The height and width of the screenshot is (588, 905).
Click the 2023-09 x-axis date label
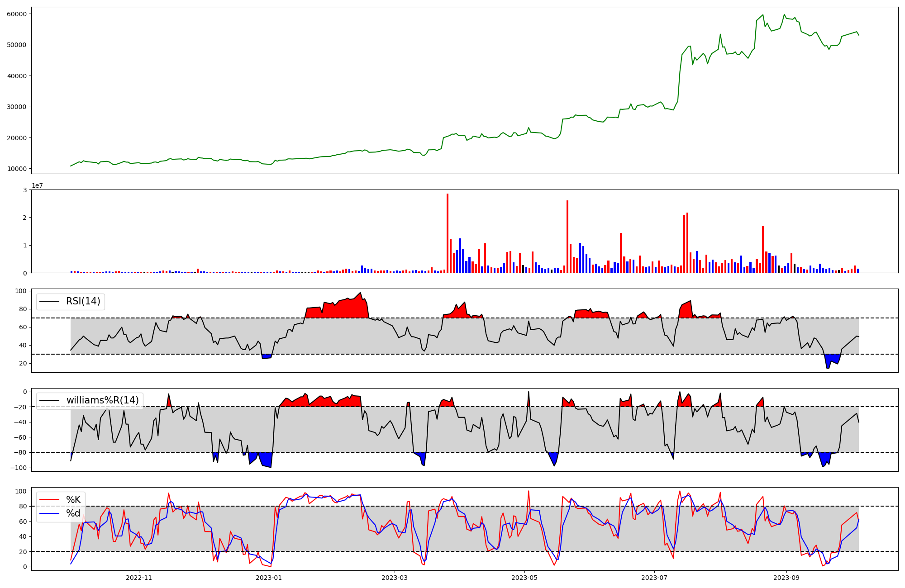pyautogui.click(x=786, y=578)
